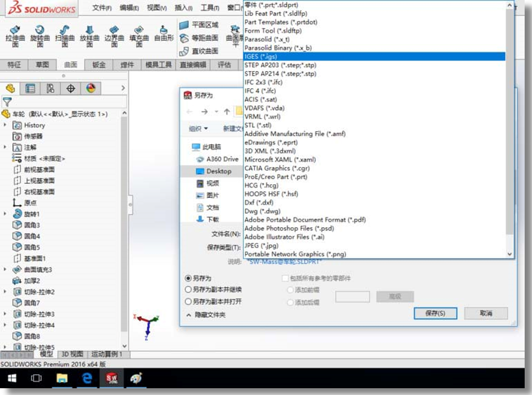
Task: Choose Parasolid (*.x_t) file type
Action: point(374,40)
